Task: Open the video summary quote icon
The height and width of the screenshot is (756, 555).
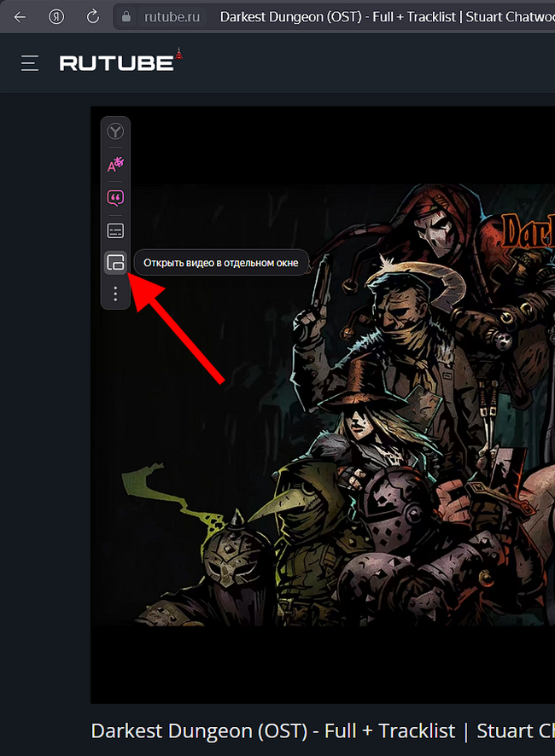Action: coord(115,198)
